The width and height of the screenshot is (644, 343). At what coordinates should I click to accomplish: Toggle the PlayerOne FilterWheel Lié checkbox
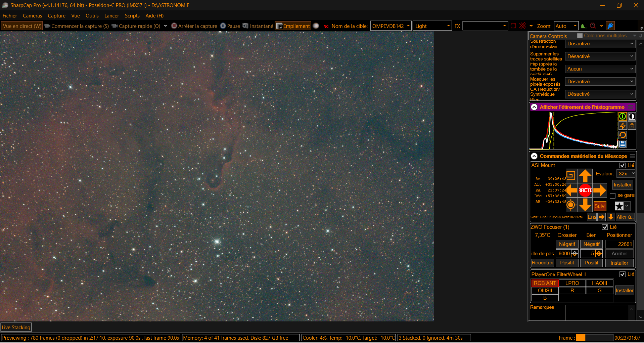point(622,274)
